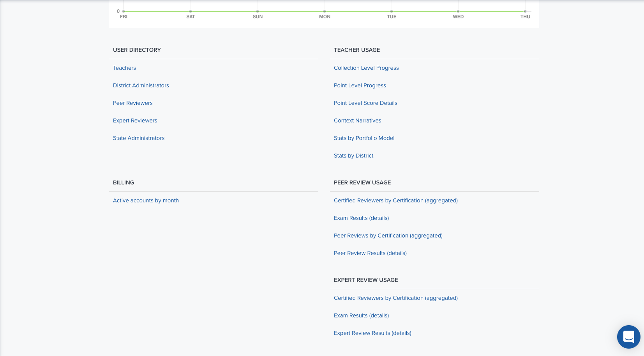View Expert Reviewers list
The image size is (644, 356).
(x=135, y=120)
